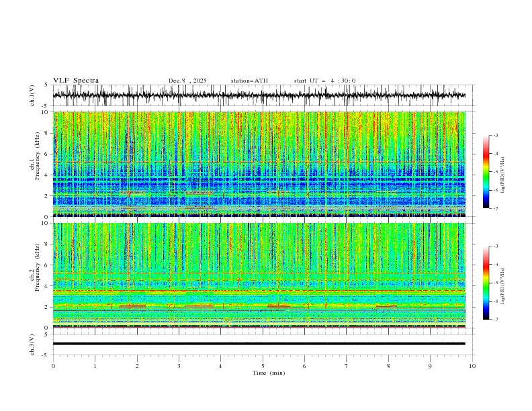Click the ch.1 voltage waveform trace
Image resolution: width=532 pixels, height=411 pixels.
pos(259,95)
